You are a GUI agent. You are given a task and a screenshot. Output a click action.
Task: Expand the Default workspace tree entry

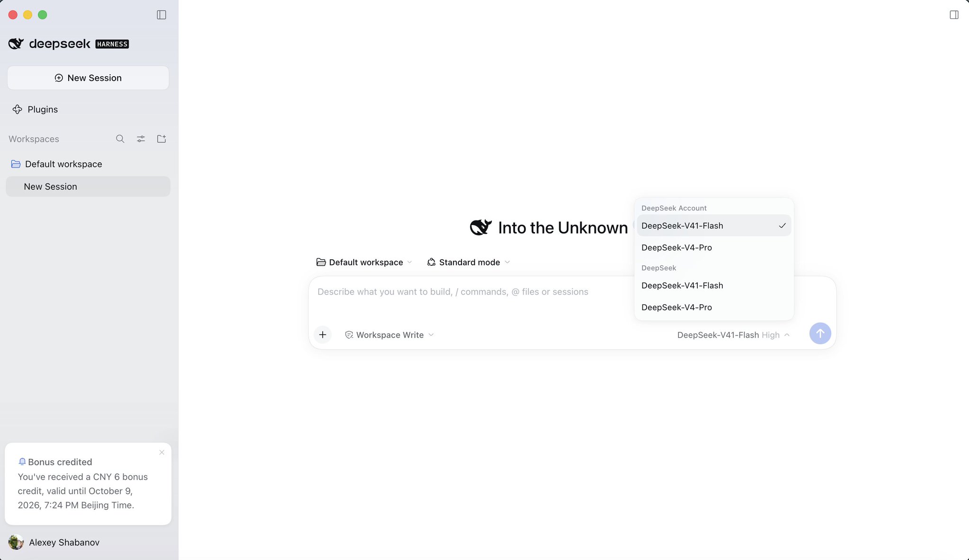point(88,164)
